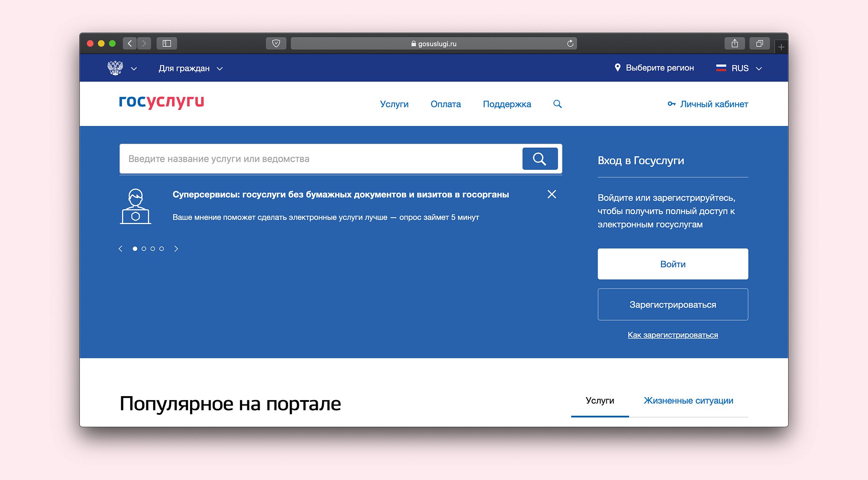Open the privacy shield icon in toolbar
This screenshot has width=868, height=480.
pyautogui.click(x=276, y=43)
